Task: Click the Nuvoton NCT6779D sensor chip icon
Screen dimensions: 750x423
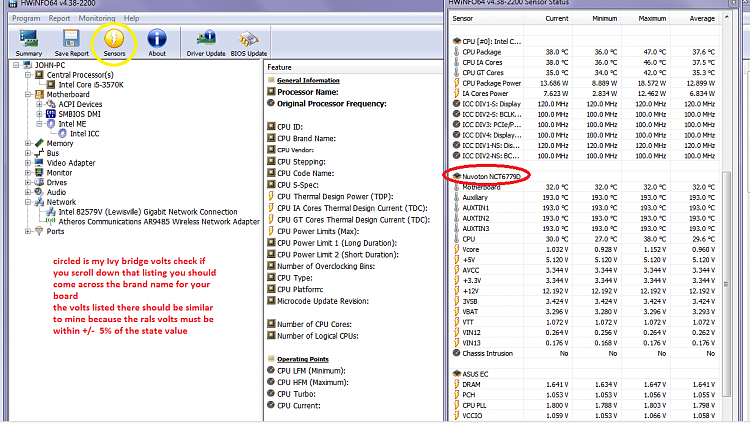Action: click(457, 176)
